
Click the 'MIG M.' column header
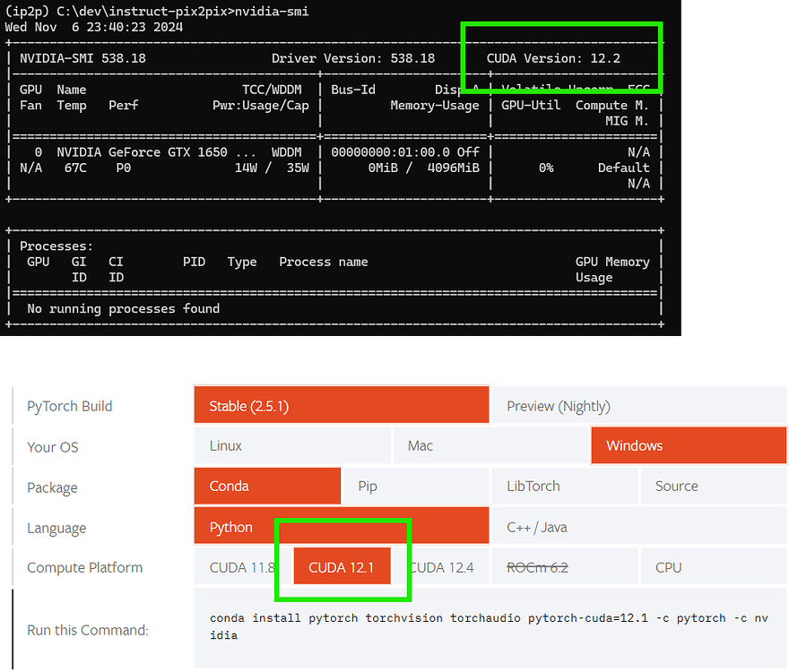coord(627,121)
